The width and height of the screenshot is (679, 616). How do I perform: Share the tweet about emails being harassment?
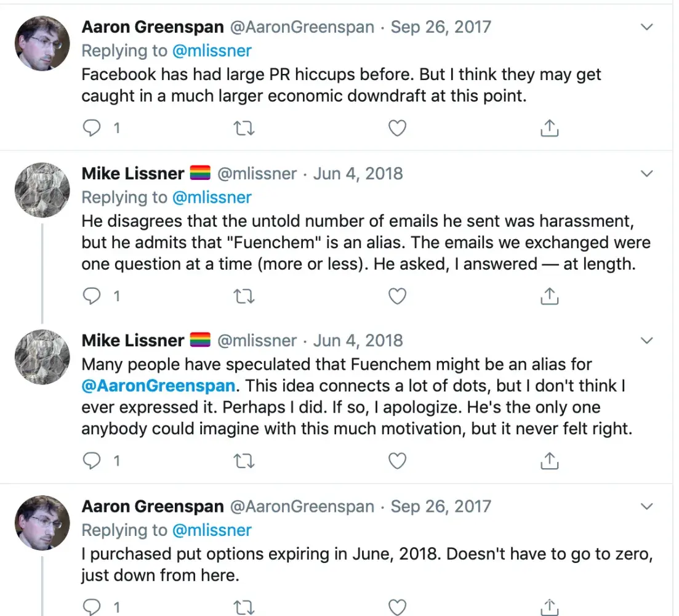(549, 296)
